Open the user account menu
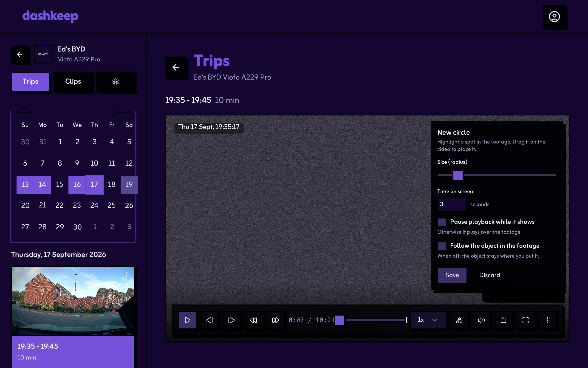The image size is (588, 368). coord(554,17)
